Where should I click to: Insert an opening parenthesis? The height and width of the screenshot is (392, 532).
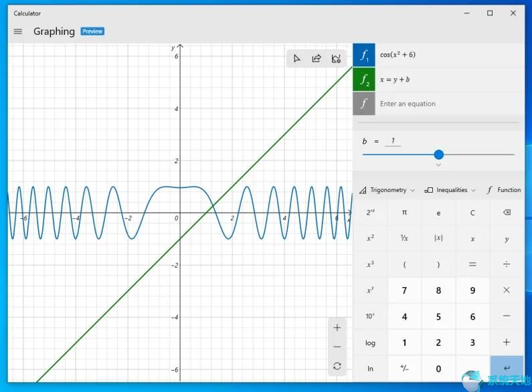coord(404,264)
